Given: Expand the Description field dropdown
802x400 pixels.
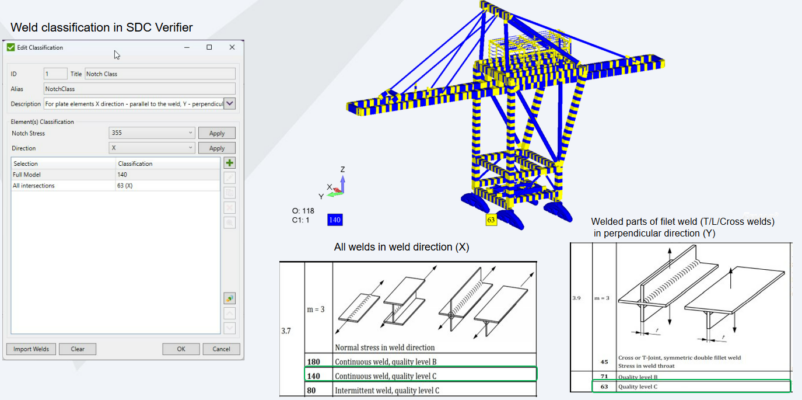Looking at the screenshot, I should coord(230,103).
